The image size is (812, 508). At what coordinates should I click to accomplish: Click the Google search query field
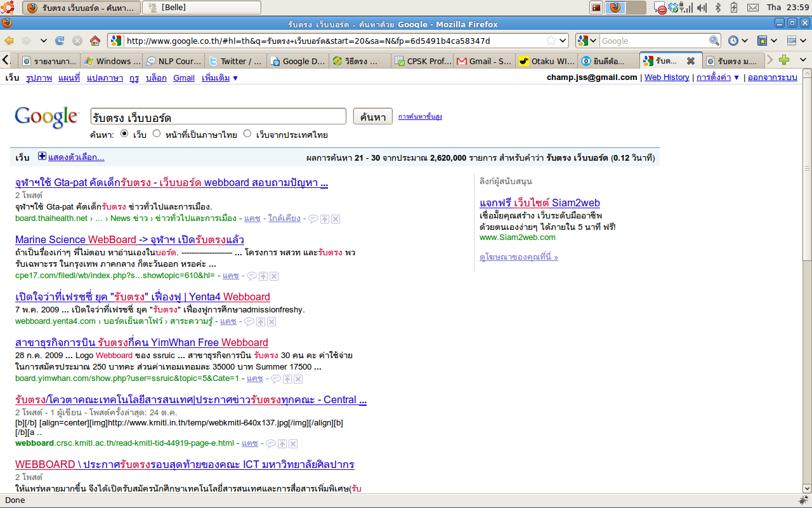tap(218, 117)
